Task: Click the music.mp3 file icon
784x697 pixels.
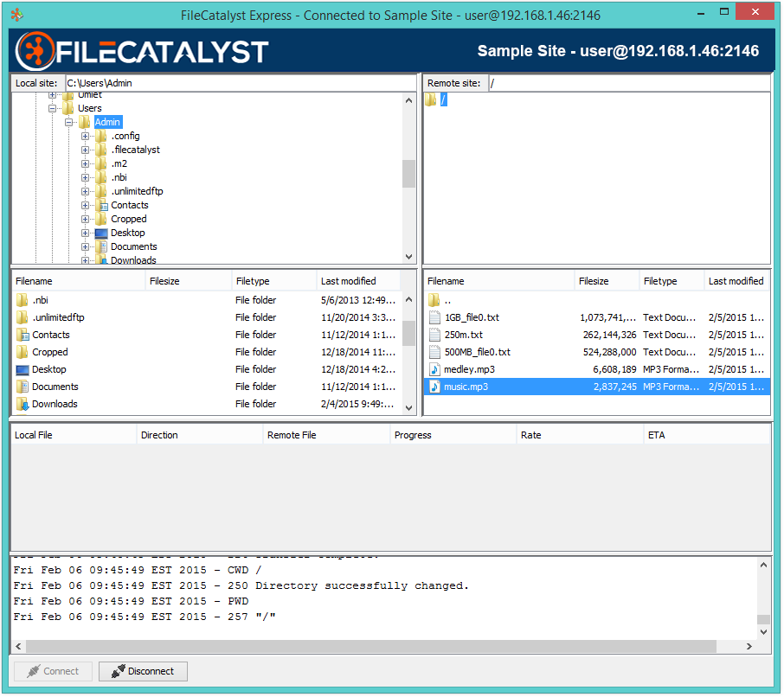Action: (x=434, y=387)
